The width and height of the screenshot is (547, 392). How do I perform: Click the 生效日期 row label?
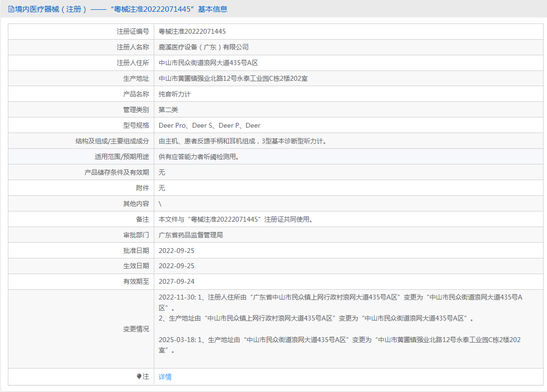coord(136,266)
